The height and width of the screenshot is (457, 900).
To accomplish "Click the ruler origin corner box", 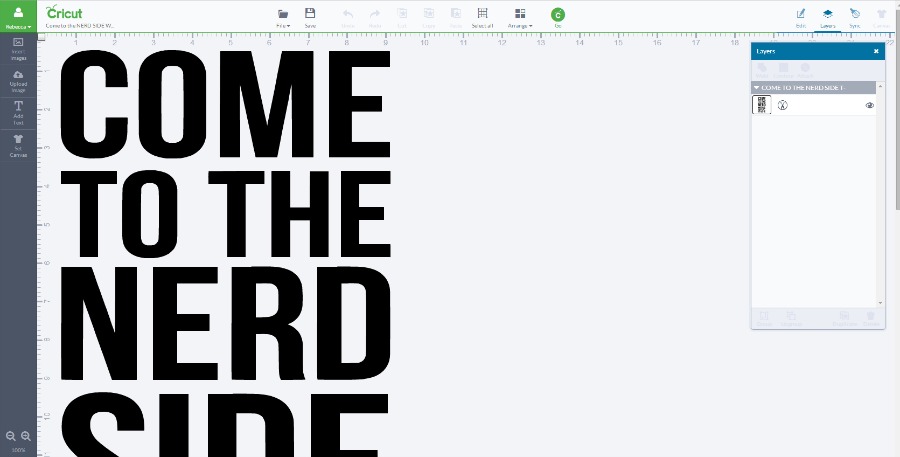I will coord(41,37).
